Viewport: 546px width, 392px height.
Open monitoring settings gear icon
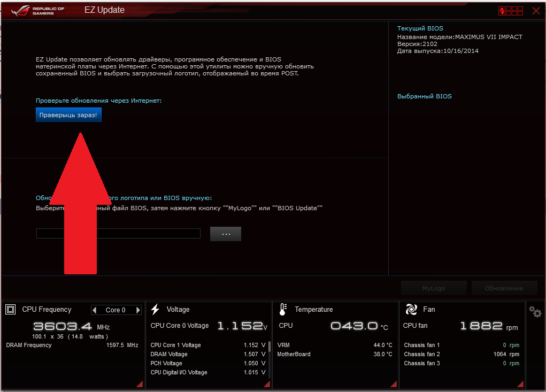(535, 312)
